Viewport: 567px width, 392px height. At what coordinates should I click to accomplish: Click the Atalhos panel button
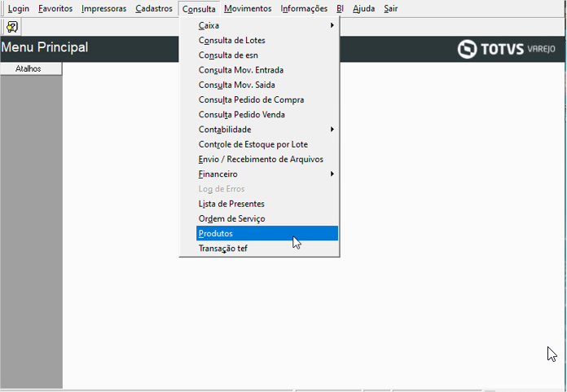(31, 68)
